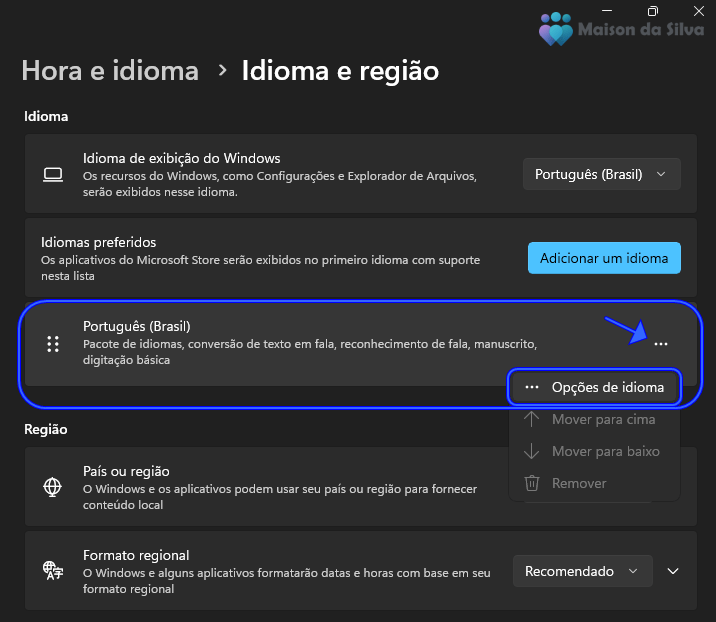Click the laptop icon for Windows display language

pos(53,174)
